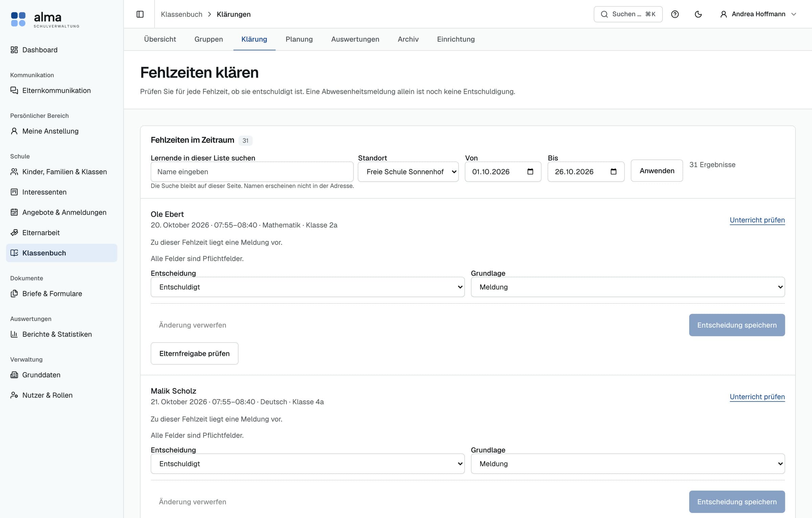Switch to Übersicht tab
The height and width of the screenshot is (518, 812).
tap(160, 39)
